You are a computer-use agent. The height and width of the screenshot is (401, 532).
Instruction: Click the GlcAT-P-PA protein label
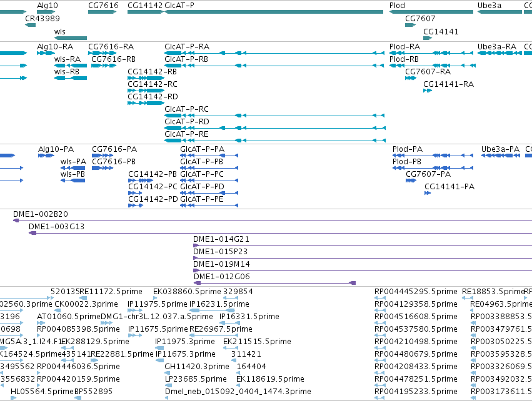click(202, 149)
